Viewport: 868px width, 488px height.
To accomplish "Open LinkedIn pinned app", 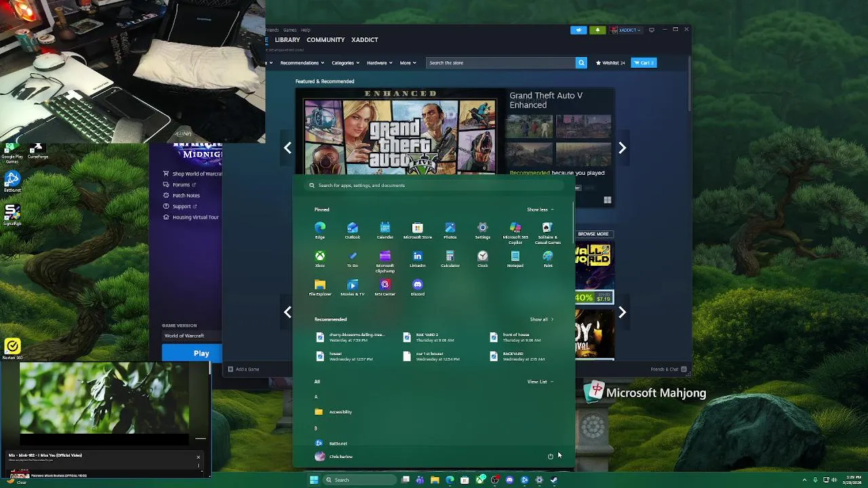I will click(x=418, y=258).
